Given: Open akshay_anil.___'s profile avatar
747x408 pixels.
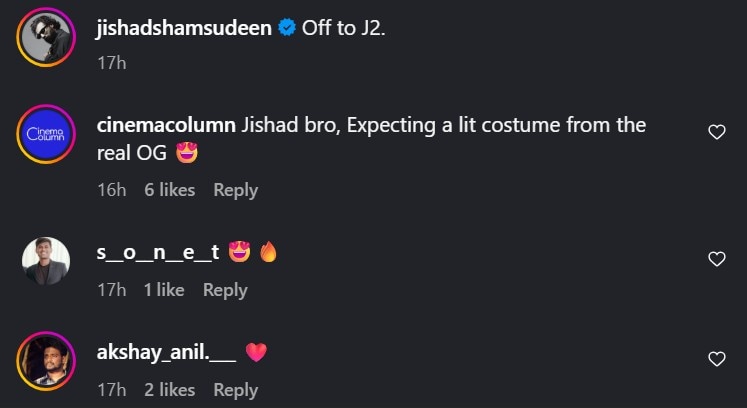Looking at the screenshot, I should [x=45, y=361].
